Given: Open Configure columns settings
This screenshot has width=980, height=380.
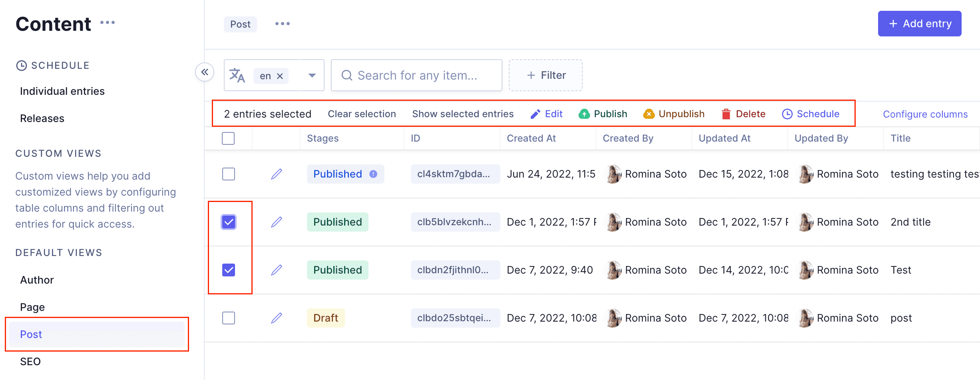Looking at the screenshot, I should [925, 114].
